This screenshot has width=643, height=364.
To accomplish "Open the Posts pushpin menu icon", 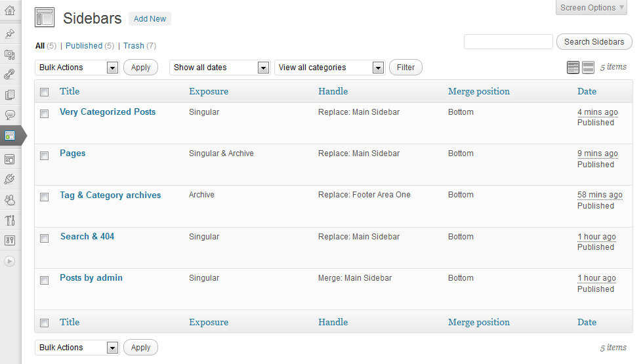I will click(10, 33).
